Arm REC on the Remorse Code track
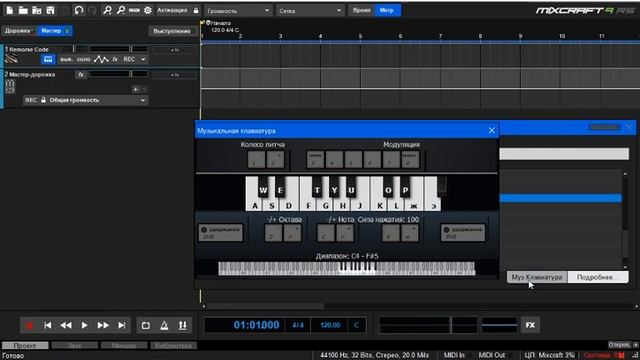Viewport: 640px width, 360px height. (x=129, y=59)
